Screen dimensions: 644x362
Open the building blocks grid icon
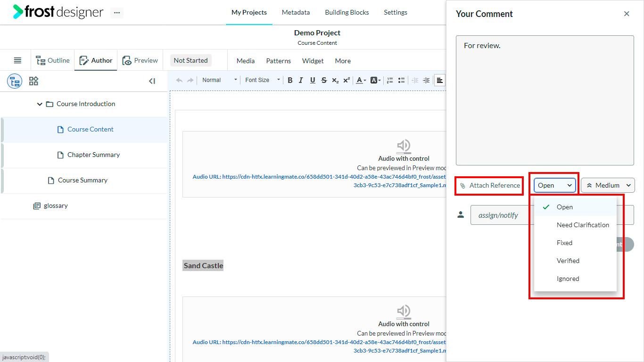[x=33, y=81]
